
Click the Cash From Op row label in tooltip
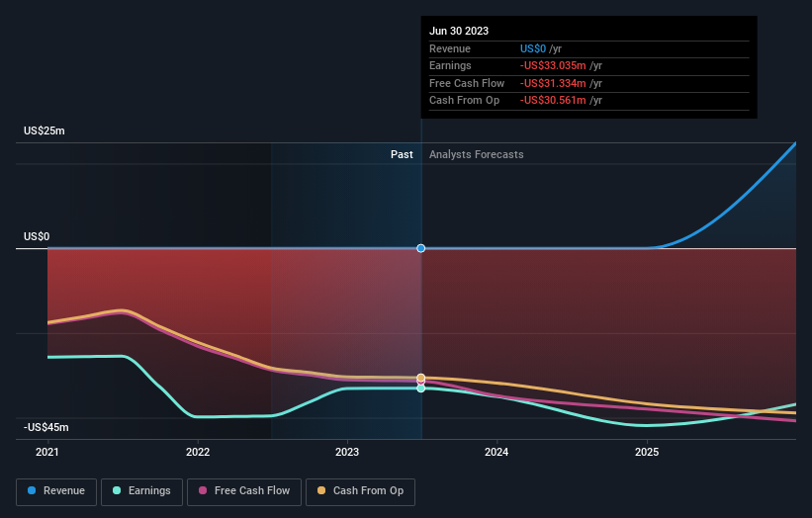click(465, 101)
